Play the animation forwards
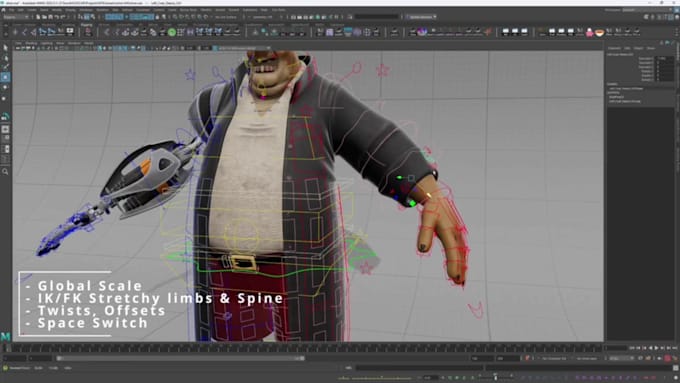This screenshot has height=383, width=680. (656, 348)
